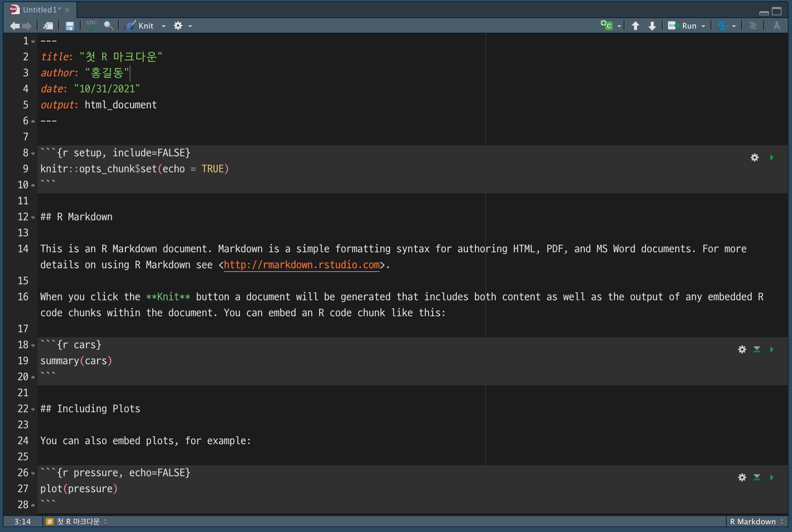Click the summary(cars) code line
The height and width of the screenshot is (532, 792).
[76, 361]
